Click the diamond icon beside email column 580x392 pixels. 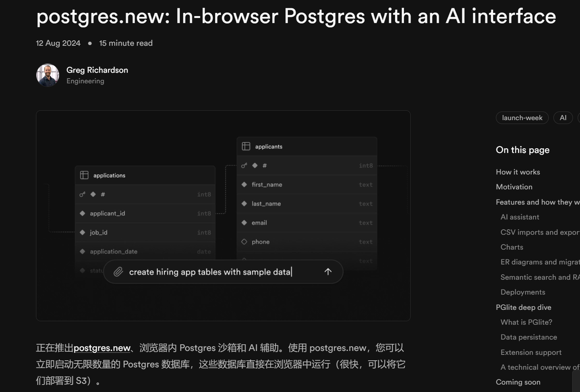pos(244,222)
